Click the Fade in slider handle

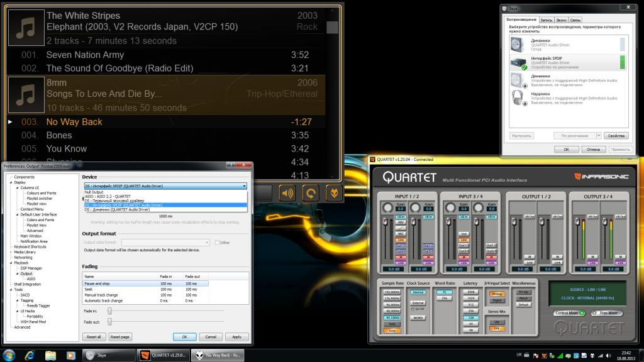pos(109,310)
